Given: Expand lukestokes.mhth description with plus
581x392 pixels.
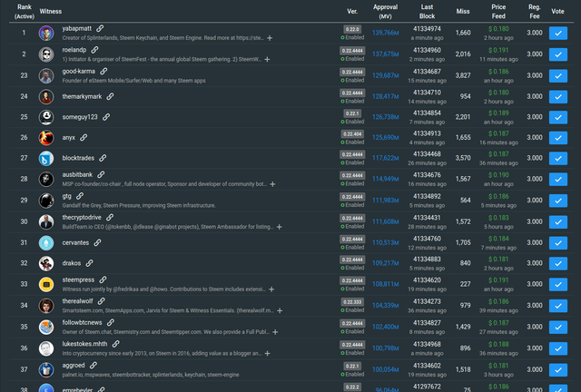Looking at the screenshot, I should point(268,354).
